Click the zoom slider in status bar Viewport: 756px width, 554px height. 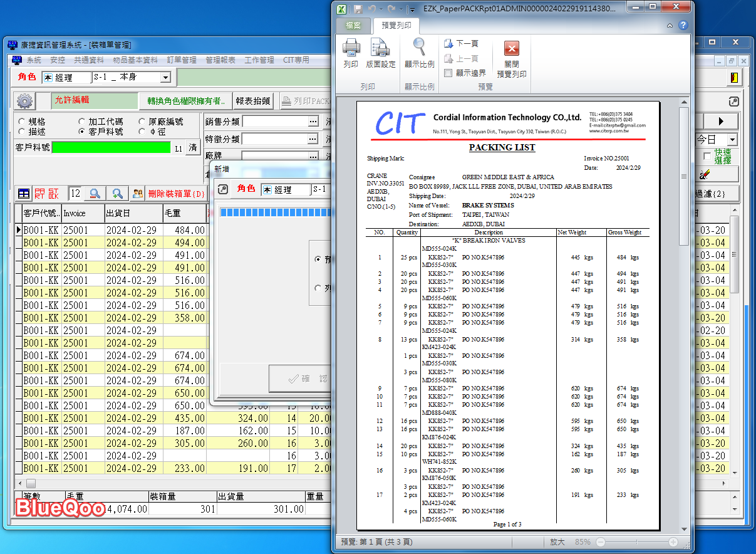(x=636, y=541)
